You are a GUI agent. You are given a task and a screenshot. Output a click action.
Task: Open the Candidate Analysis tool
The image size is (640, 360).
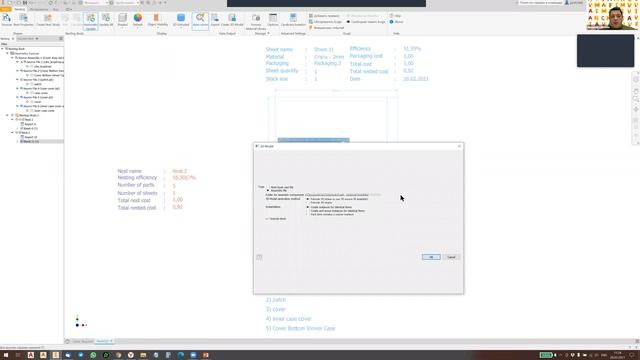293,20
